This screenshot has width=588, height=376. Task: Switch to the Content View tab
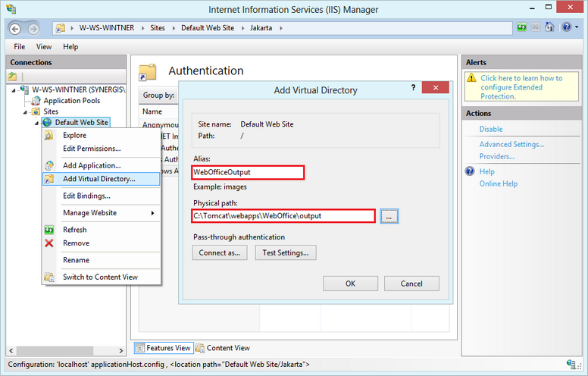click(223, 348)
